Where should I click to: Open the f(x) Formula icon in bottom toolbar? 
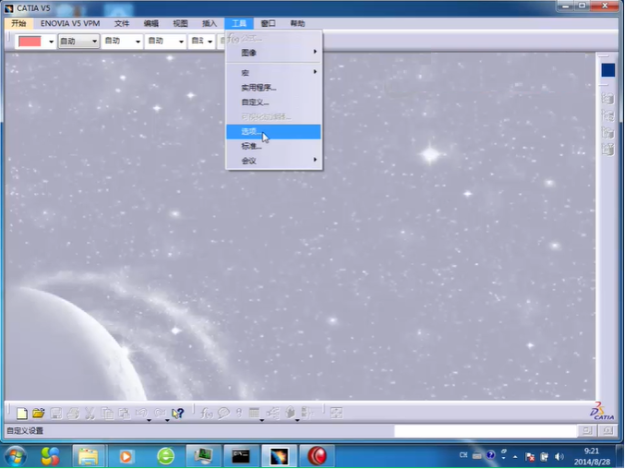tap(206, 413)
